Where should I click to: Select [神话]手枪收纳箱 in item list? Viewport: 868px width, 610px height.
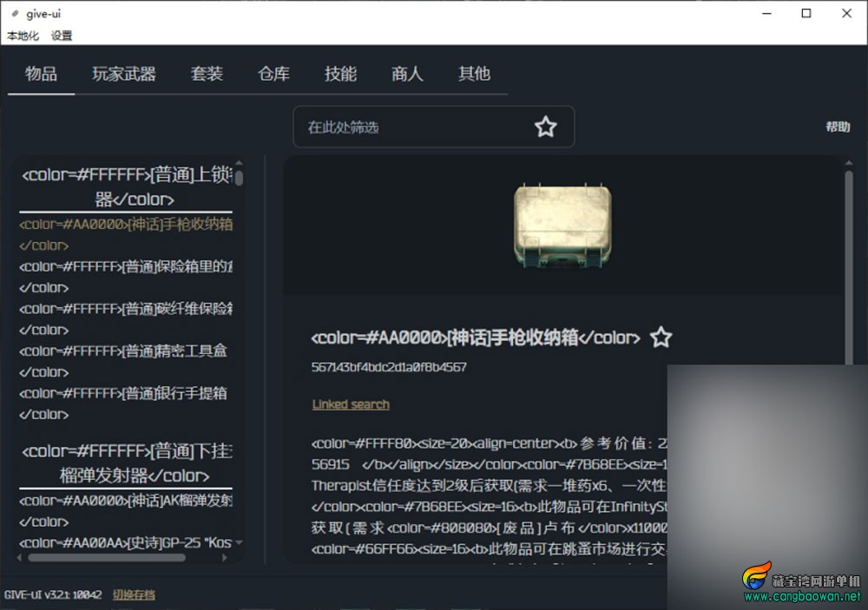point(126,234)
